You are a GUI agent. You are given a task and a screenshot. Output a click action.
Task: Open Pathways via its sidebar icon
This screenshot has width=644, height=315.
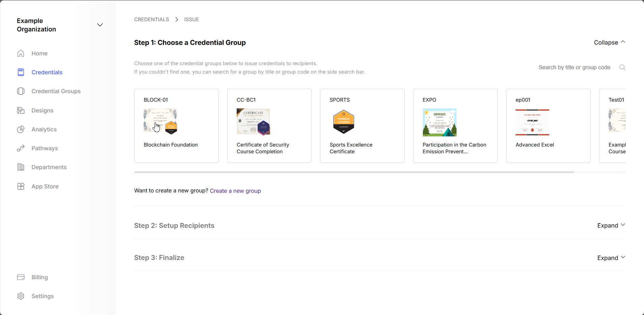(21, 148)
